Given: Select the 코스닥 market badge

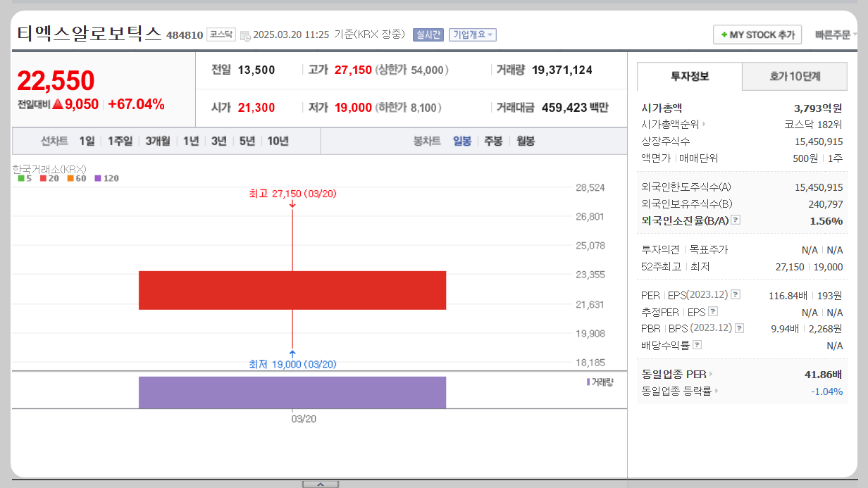Looking at the screenshot, I should (221, 33).
